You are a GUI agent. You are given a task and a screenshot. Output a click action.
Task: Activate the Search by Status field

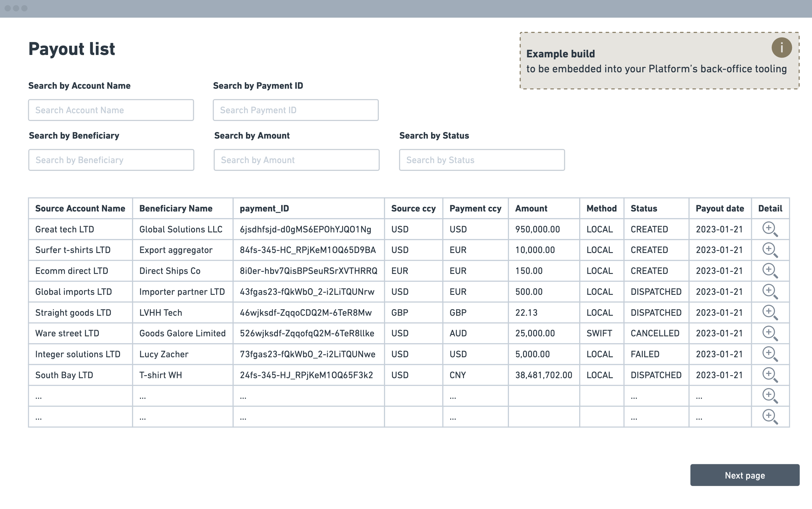482,160
